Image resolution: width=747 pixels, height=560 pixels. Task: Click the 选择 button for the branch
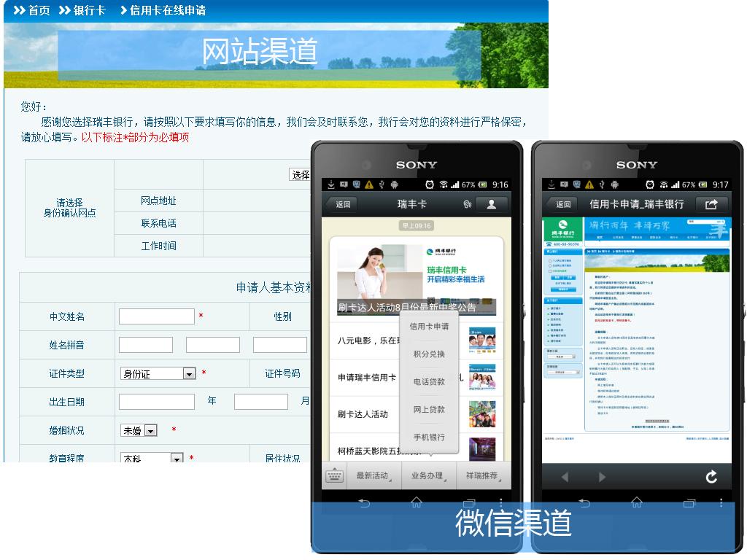pos(300,175)
